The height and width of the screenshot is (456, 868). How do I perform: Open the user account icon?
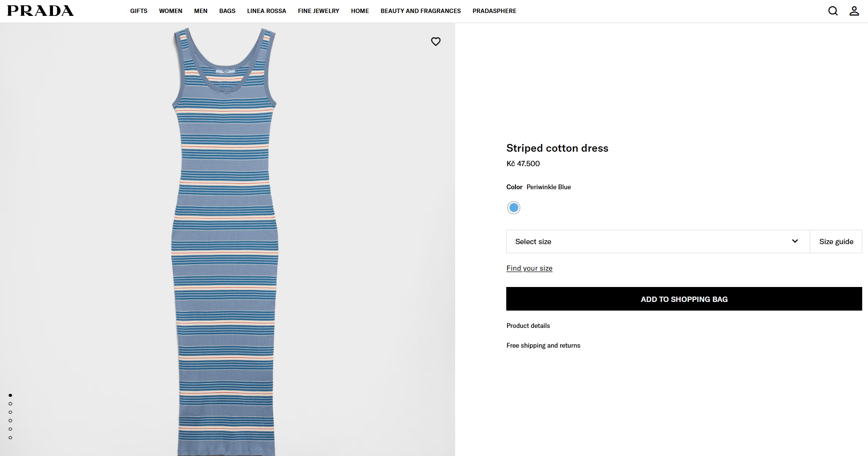click(x=854, y=11)
